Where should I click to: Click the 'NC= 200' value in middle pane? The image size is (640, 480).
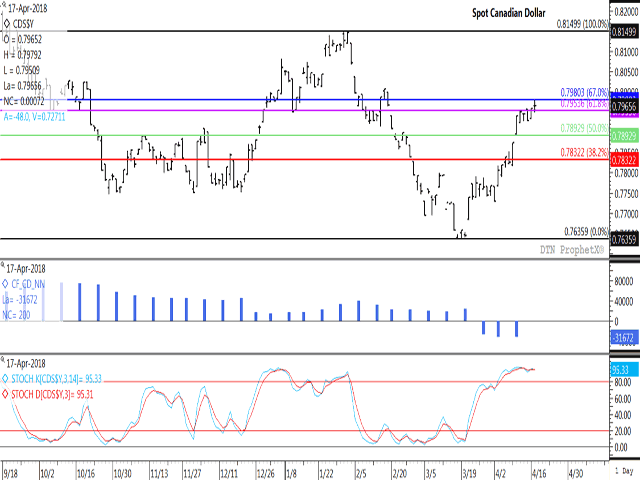[x=17, y=315]
